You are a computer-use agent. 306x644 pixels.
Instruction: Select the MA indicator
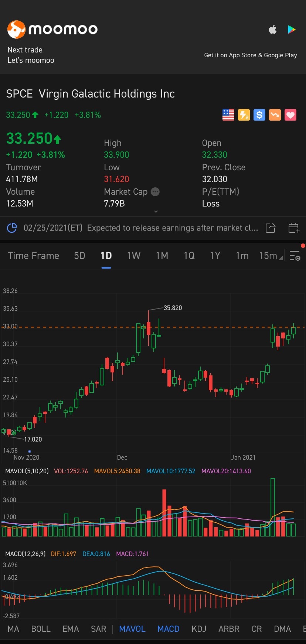click(13, 629)
